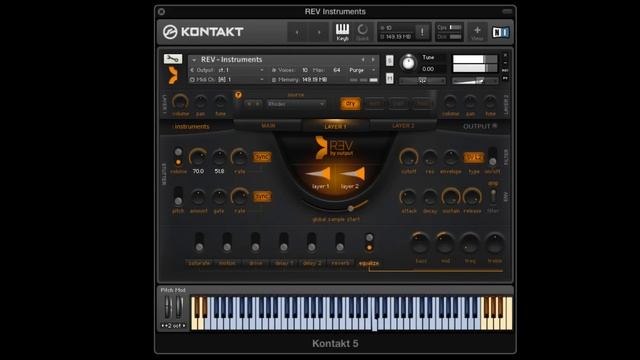
Task: Mute the instrument with M button
Action: 390,78
